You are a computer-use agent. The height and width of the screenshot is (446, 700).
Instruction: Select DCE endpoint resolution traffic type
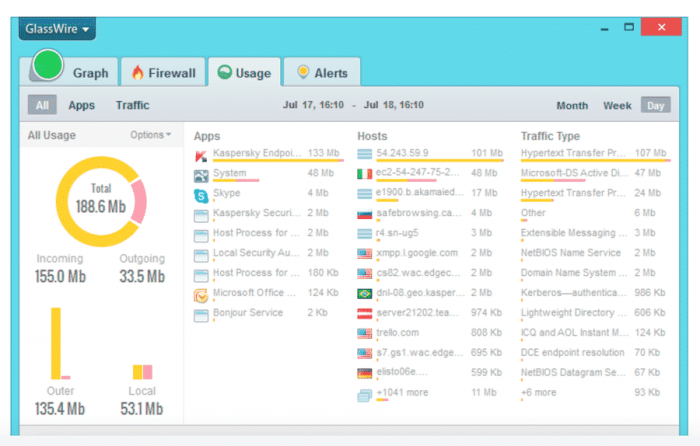coord(596,354)
